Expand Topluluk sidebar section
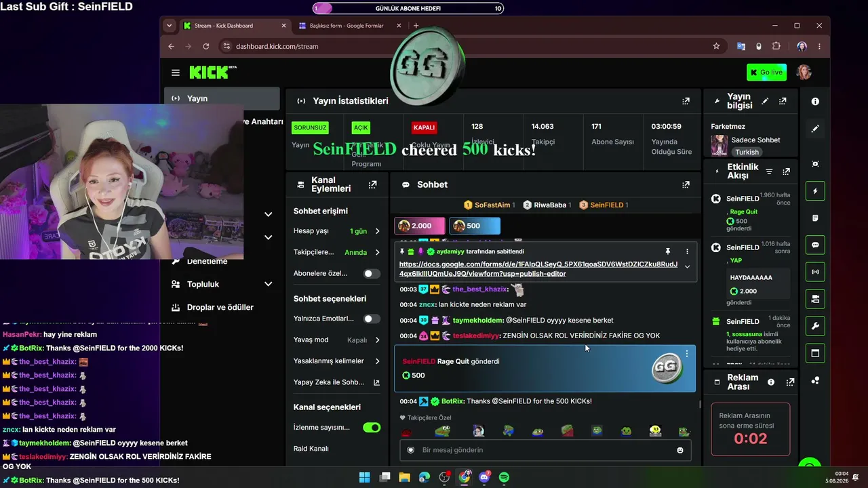This screenshot has height=488, width=868. click(268, 284)
